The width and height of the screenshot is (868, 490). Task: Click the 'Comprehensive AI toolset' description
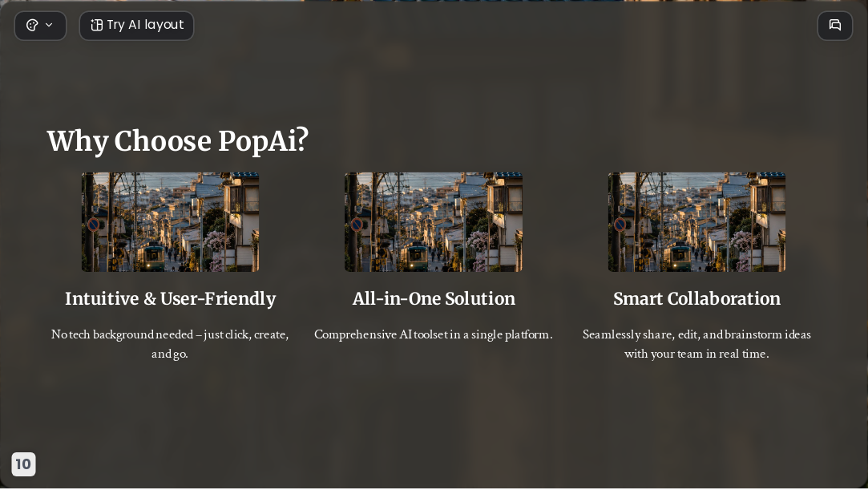[x=434, y=334]
